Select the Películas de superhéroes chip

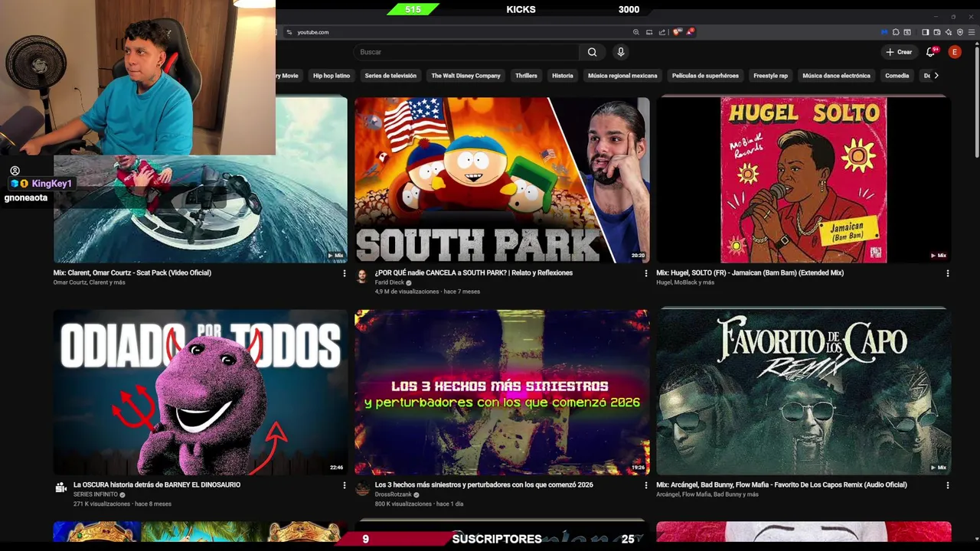[705, 76]
